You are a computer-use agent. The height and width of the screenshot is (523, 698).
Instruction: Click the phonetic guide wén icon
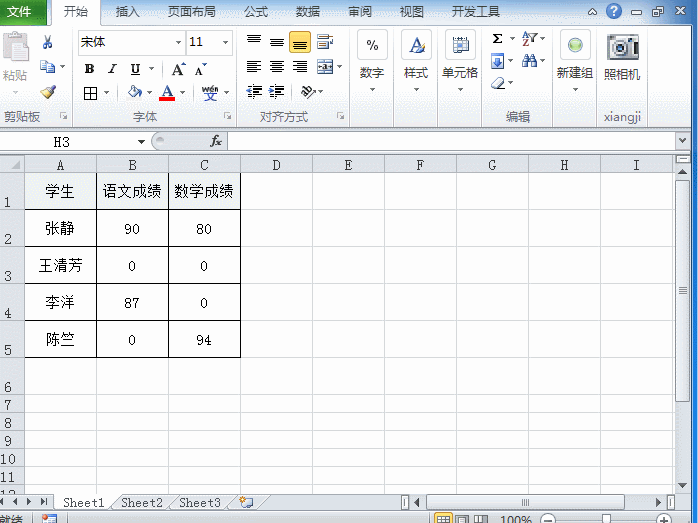[x=210, y=93]
